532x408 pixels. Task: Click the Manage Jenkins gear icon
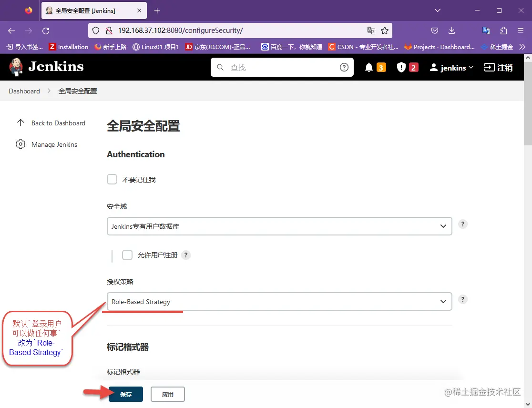[20, 144]
